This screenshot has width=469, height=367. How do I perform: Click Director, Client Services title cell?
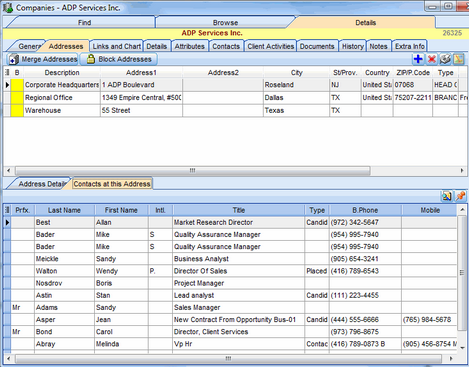[239, 332]
